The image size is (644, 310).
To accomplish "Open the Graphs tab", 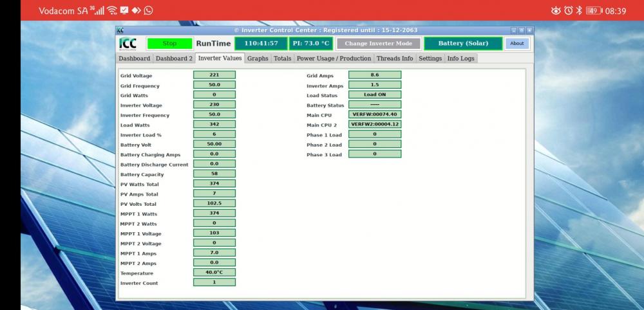I will point(258,59).
